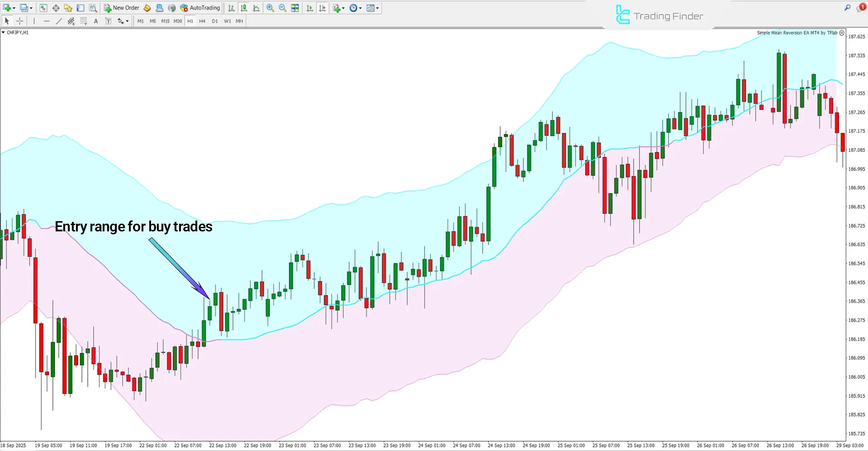The image size is (868, 451).
Task: Select the Crosshair tool
Action: point(19,21)
